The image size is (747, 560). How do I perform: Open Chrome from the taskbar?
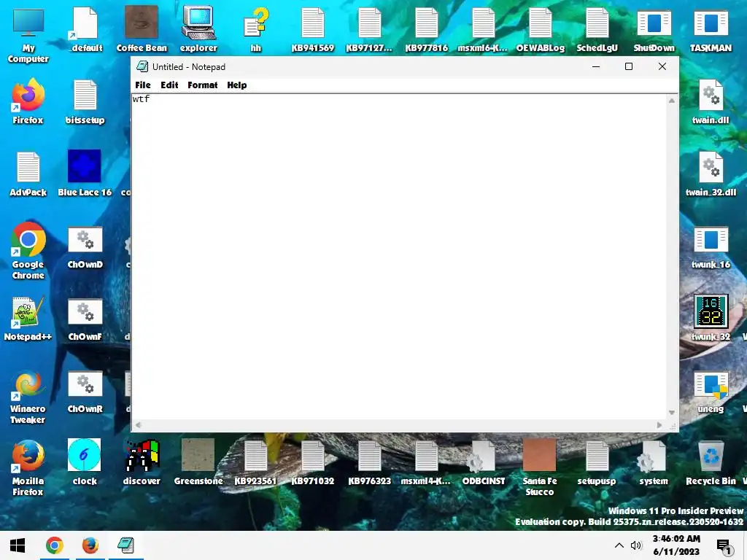54,545
